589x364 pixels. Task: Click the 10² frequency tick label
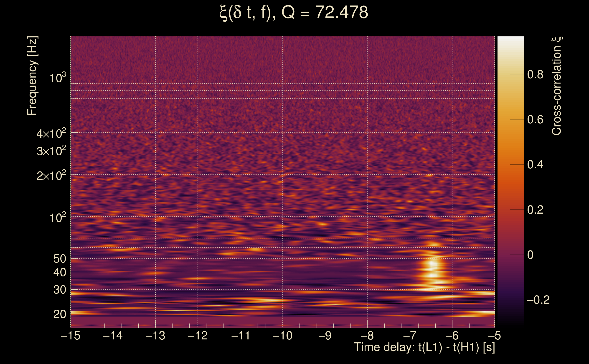click(x=58, y=218)
